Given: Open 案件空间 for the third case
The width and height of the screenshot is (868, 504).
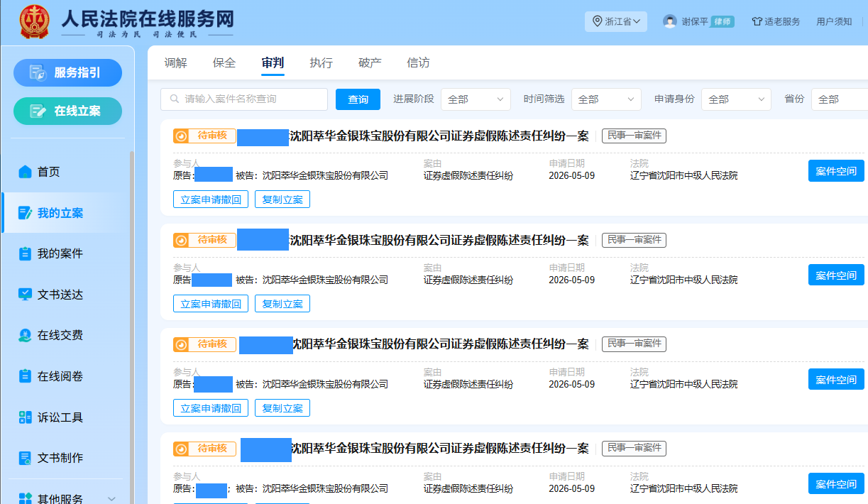Looking at the screenshot, I should click(836, 380).
